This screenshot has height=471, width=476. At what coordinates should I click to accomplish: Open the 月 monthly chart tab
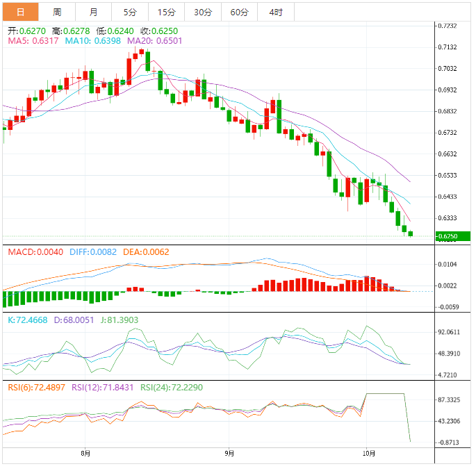94,12
